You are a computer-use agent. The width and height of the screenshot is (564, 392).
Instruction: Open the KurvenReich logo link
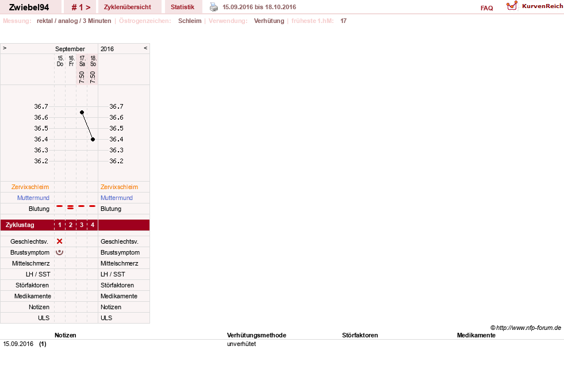(535, 6)
